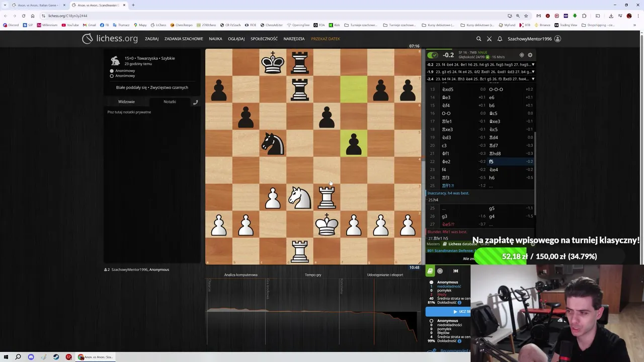Click the Windows Start button

click(x=6, y=357)
